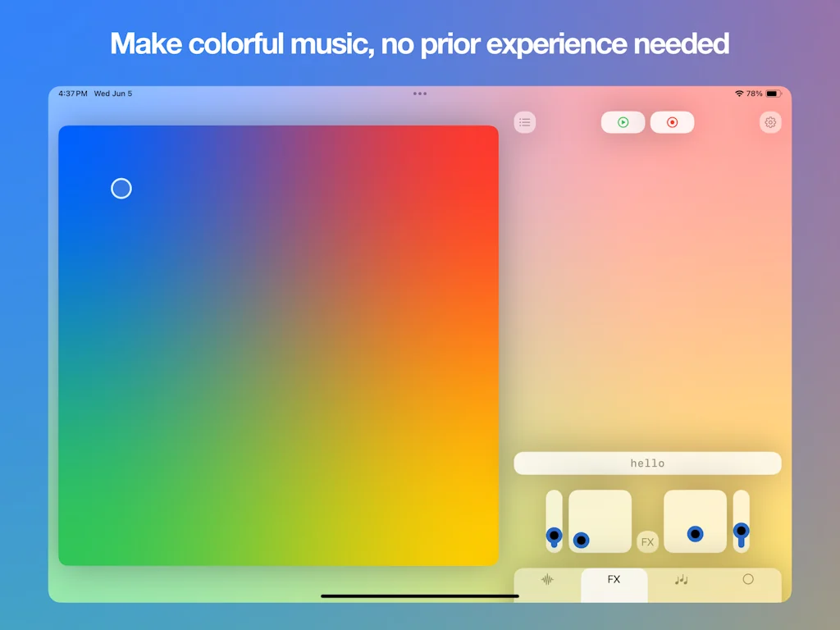
Task: Tap the clock showing 4:37 PM
Action: (x=72, y=94)
